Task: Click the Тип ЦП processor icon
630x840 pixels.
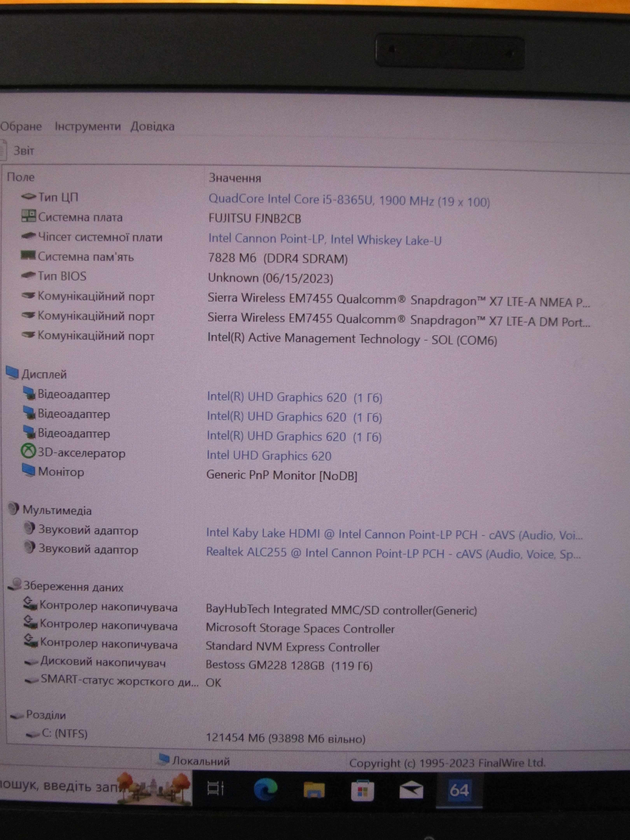Action: pyautogui.click(x=28, y=197)
